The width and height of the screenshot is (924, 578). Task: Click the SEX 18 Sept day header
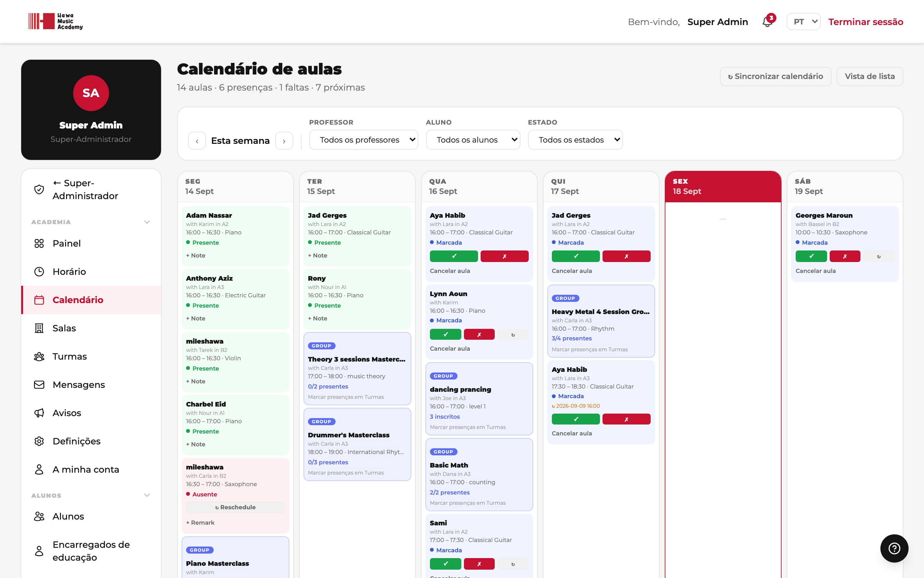723,187
